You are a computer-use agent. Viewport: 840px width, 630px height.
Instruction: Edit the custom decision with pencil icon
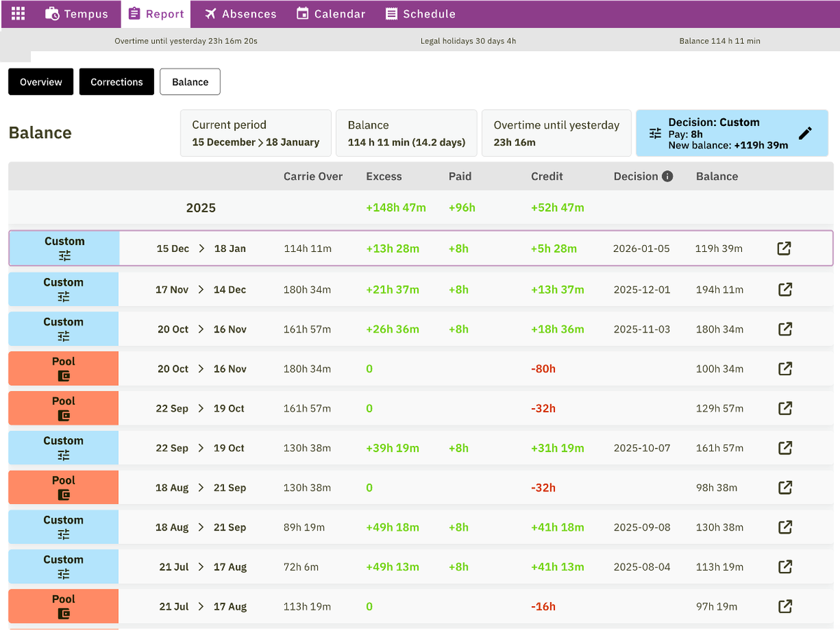pos(806,133)
